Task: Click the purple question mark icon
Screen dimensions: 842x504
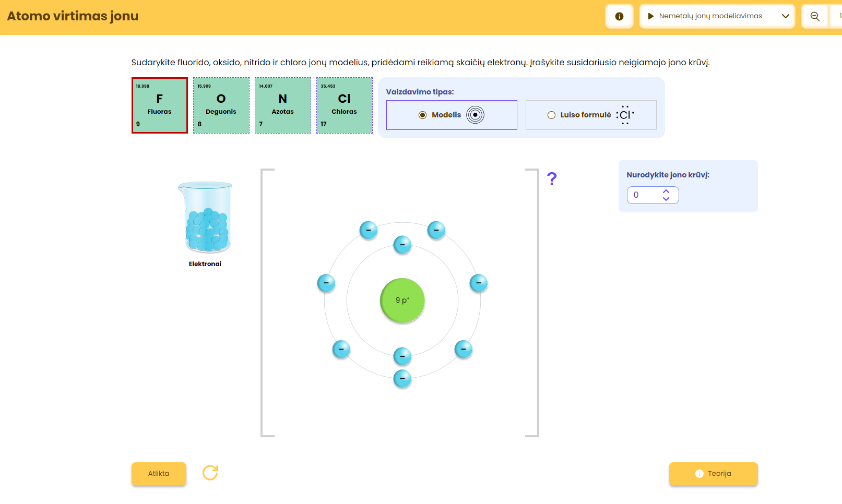Action: point(552,179)
